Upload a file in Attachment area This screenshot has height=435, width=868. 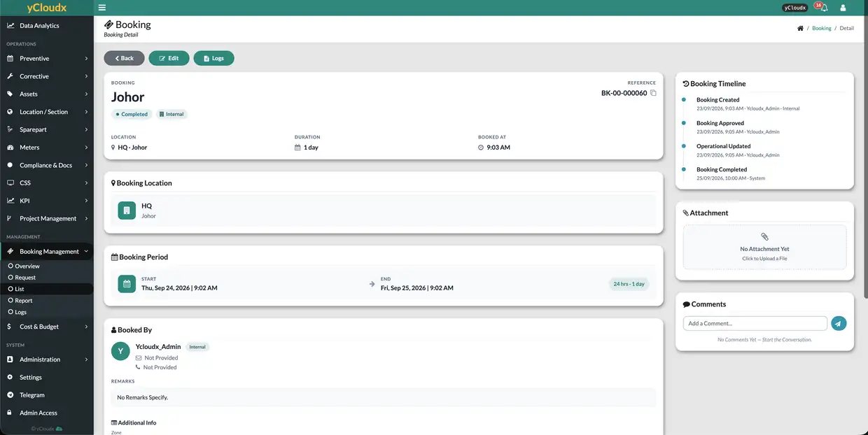[764, 247]
